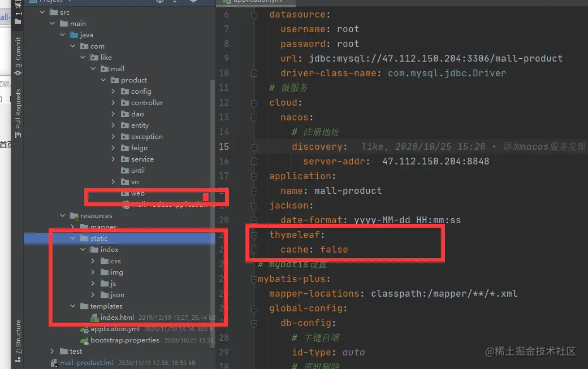588x369 pixels.
Task: Expand the json folder chevron
Action: click(x=93, y=294)
